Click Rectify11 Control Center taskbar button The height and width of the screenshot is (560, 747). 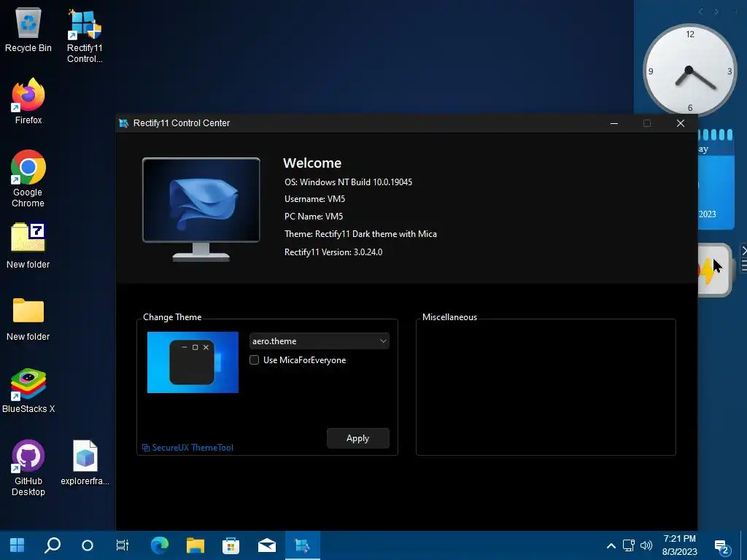coord(303,545)
